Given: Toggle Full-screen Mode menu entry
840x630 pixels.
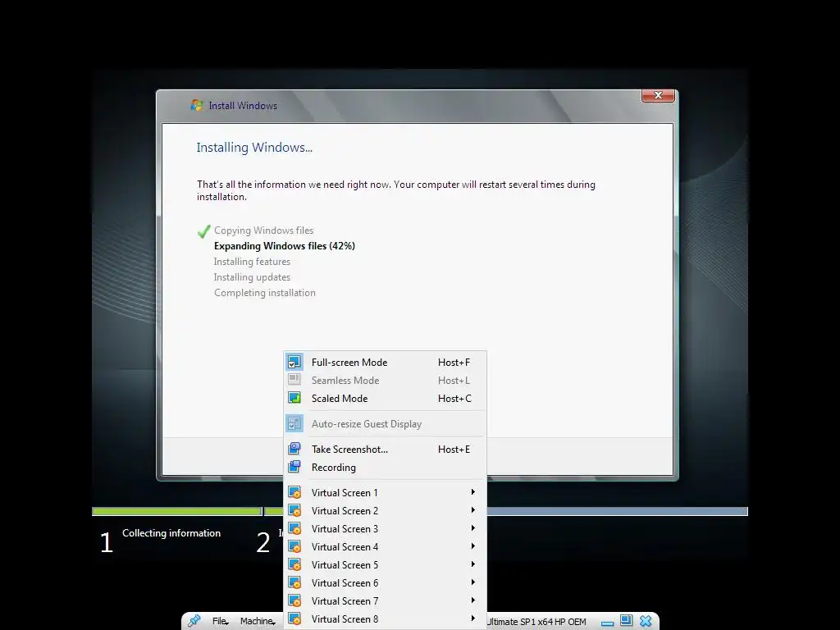Looking at the screenshot, I should [385, 362].
